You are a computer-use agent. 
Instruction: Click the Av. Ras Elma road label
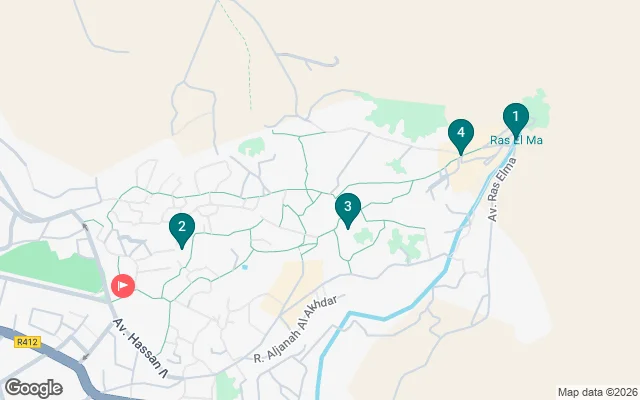click(x=502, y=189)
